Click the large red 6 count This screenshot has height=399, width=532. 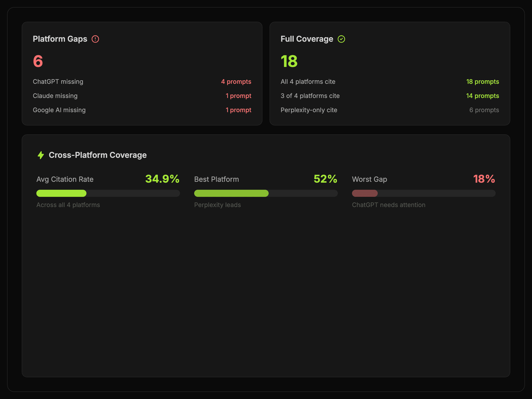[x=38, y=61]
